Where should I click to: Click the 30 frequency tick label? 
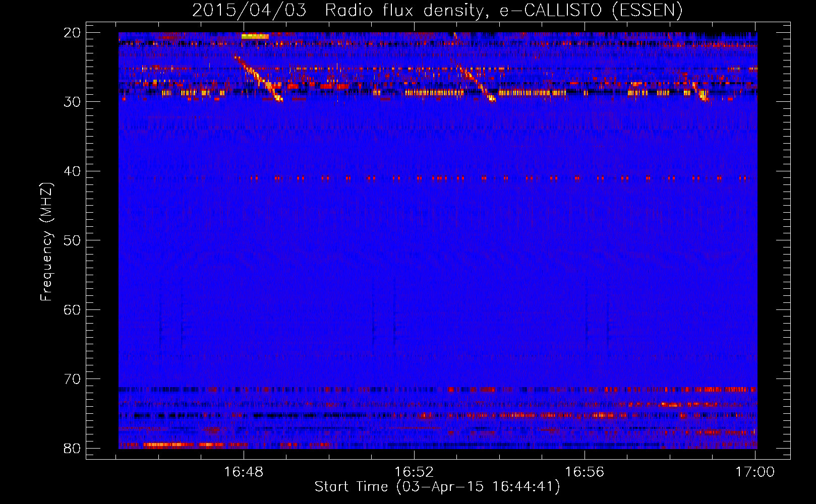(72, 102)
